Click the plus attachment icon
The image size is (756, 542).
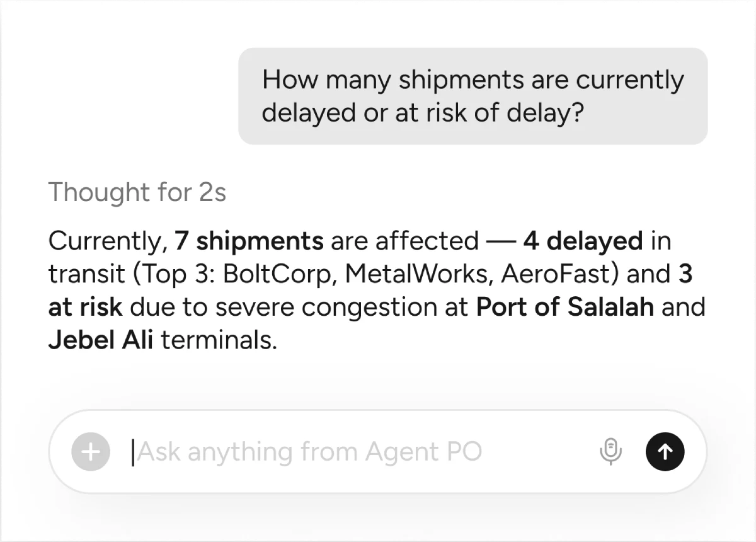(91, 452)
